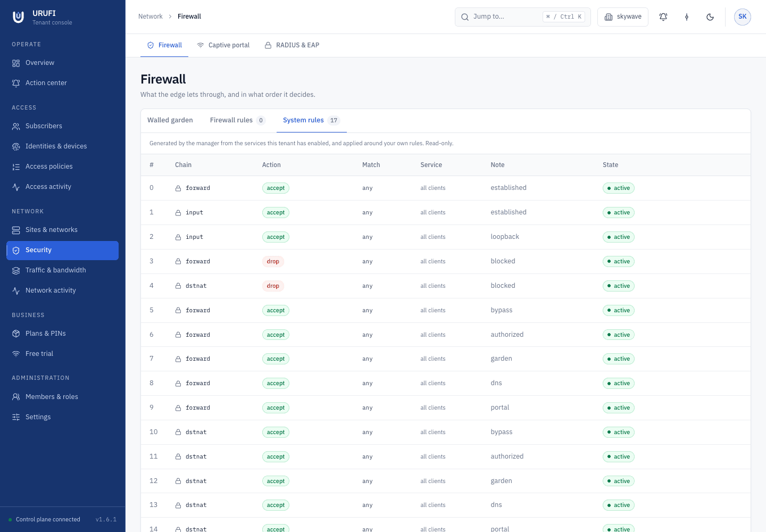Click the Network breadcrumb link
This screenshot has height=532, width=766.
point(151,16)
